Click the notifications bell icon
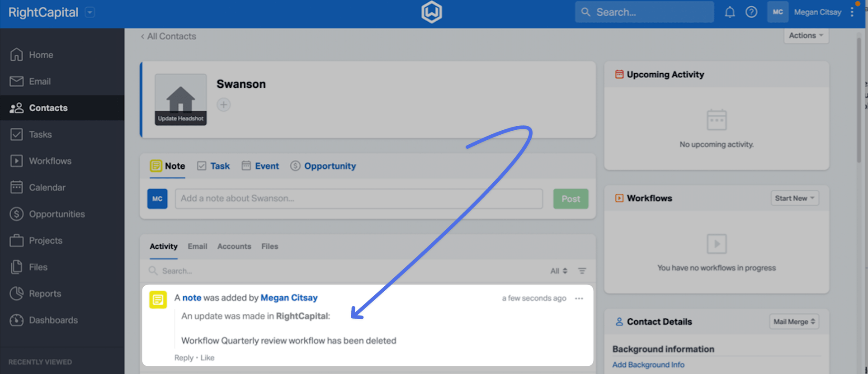This screenshot has width=868, height=374. [730, 12]
